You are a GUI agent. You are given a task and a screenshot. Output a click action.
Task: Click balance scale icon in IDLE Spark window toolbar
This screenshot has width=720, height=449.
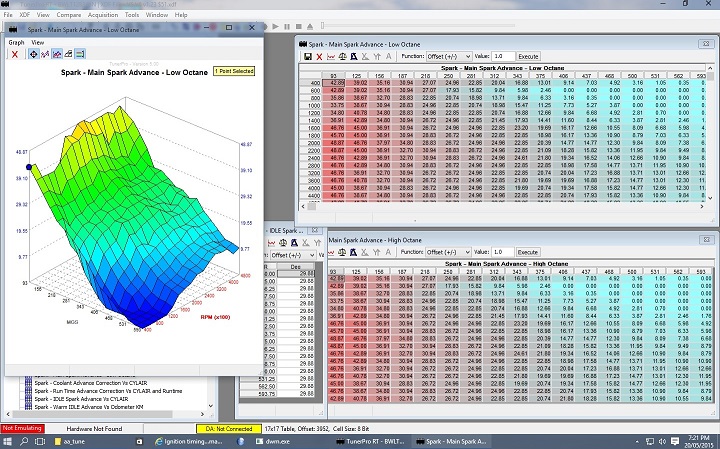point(283,243)
